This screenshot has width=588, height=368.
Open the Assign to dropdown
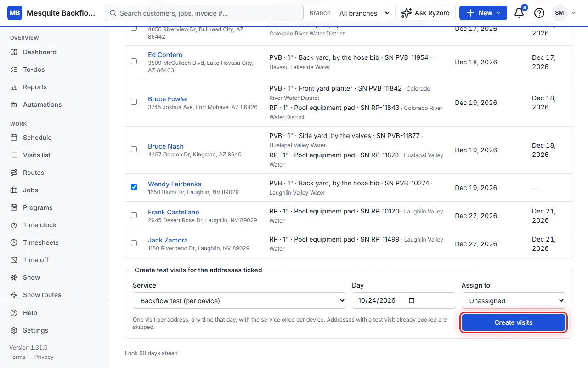click(514, 300)
